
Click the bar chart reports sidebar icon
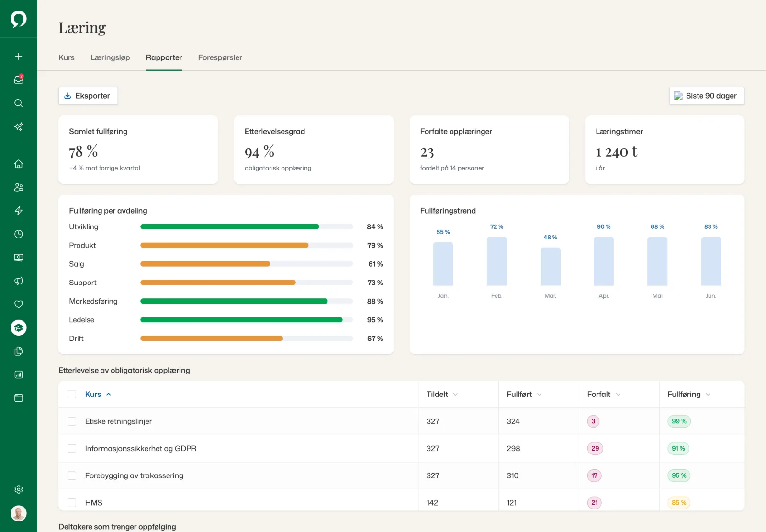tap(19, 374)
